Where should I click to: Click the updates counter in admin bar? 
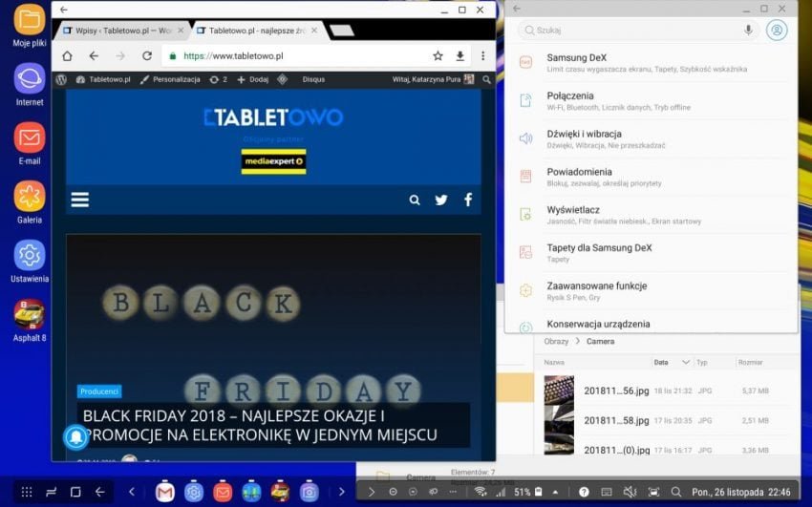coord(219,79)
